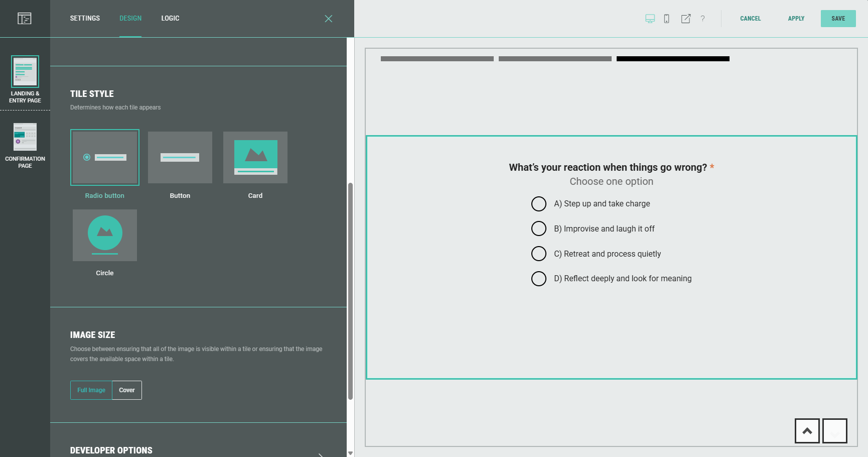Close the design panel
This screenshot has width=868, height=457.
tap(328, 19)
